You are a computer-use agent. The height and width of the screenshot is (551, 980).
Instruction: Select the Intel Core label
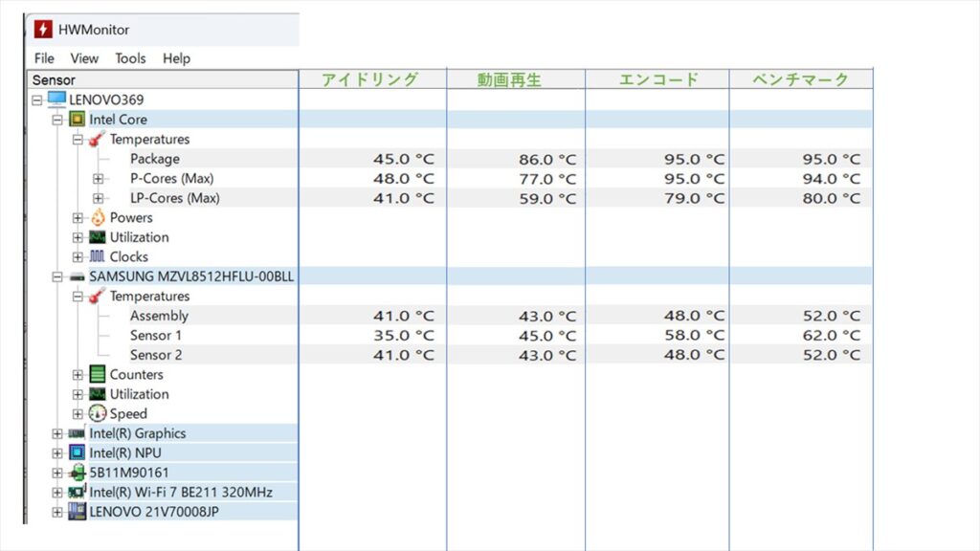point(118,120)
